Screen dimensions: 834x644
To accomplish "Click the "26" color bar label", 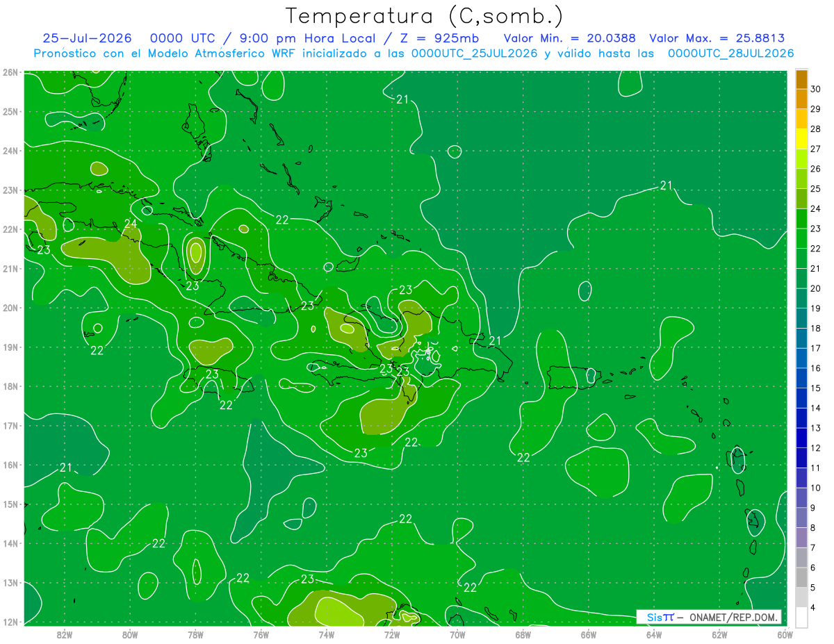I will [815, 169].
